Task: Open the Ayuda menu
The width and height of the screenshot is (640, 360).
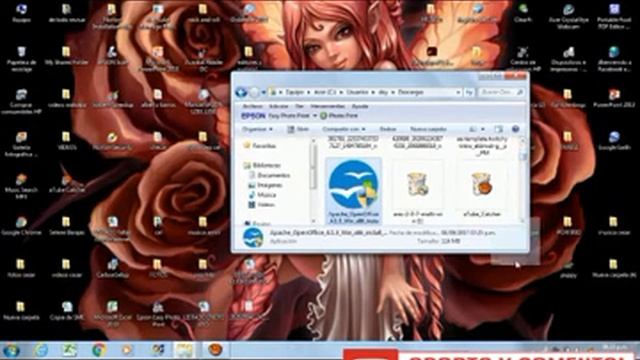Action: click(360, 106)
